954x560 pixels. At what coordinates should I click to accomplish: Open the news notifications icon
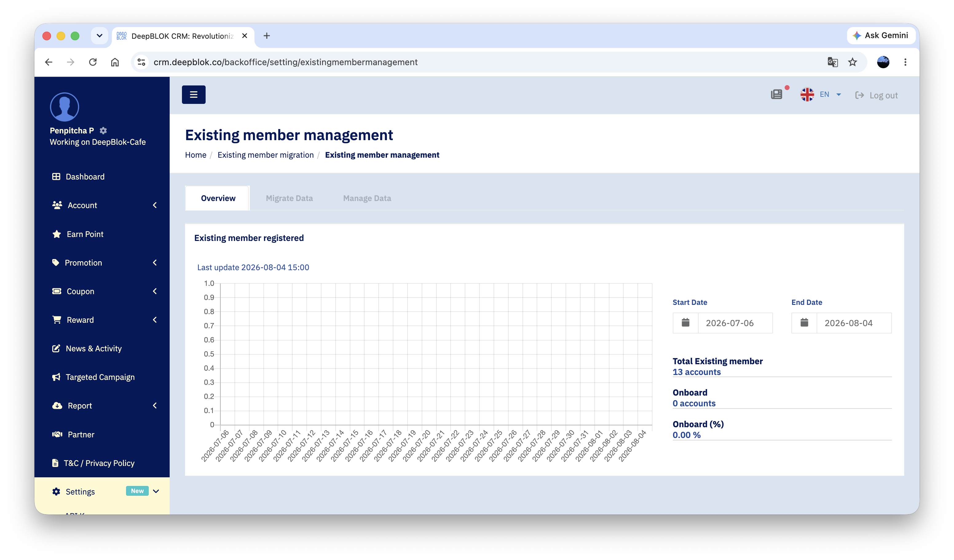(x=776, y=95)
